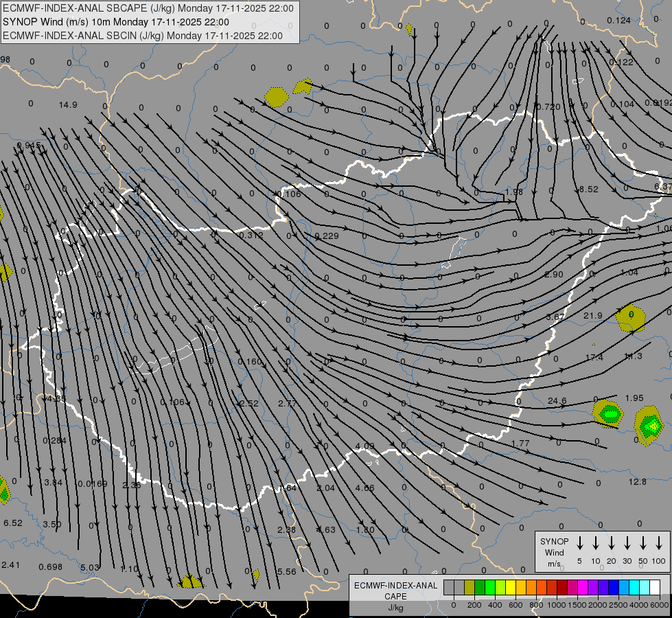Click the map value 2.77
Image resolution: width=672 pixels, height=618 pixels.
[x=287, y=403]
